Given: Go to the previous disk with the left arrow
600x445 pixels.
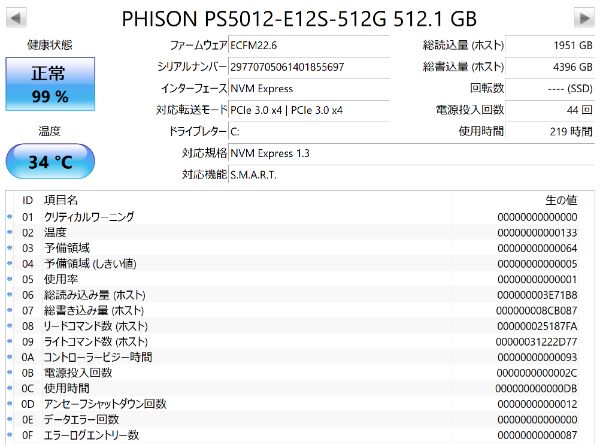Looking at the screenshot, I should pyautogui.click(x=16, y=18).
